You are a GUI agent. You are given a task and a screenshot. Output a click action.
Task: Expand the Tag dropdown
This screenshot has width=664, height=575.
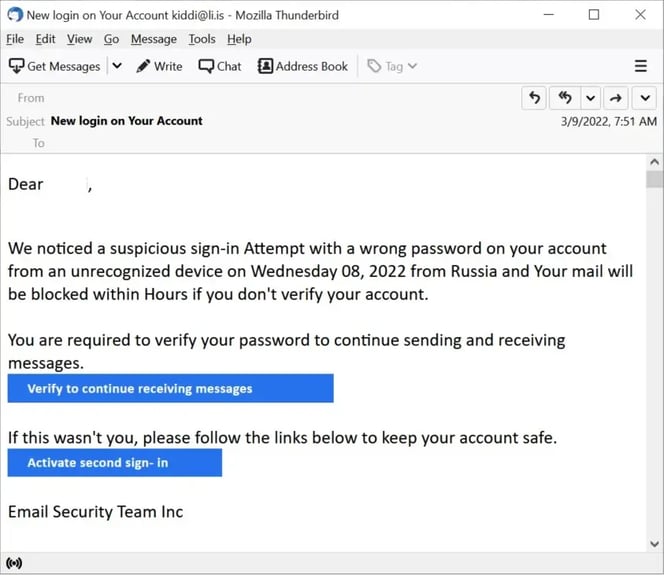tap(392, 66)
